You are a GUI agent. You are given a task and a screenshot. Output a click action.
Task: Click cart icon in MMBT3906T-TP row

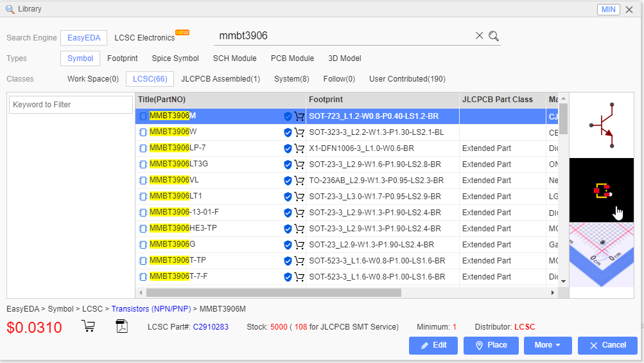[299, 261]
